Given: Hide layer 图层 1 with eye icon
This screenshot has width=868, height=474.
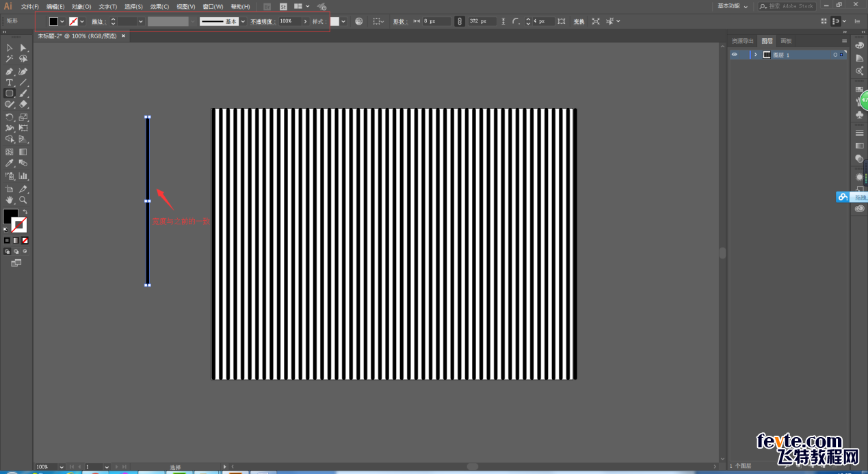Looking at the screenshot, I should click(x=735, y=55).
